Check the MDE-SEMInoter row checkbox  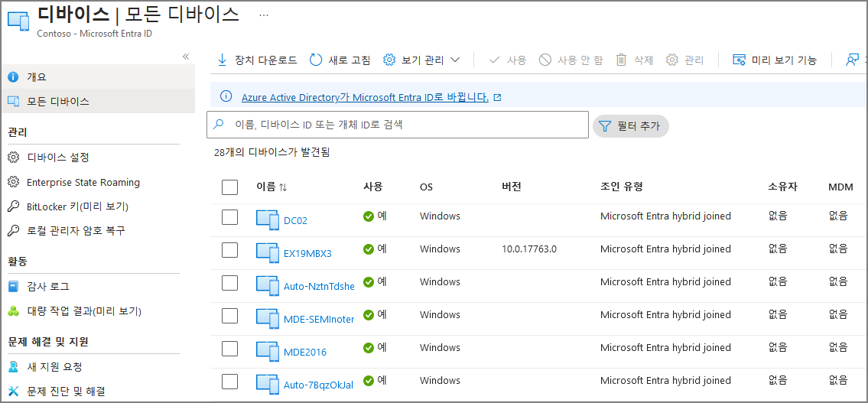[229, 316]
